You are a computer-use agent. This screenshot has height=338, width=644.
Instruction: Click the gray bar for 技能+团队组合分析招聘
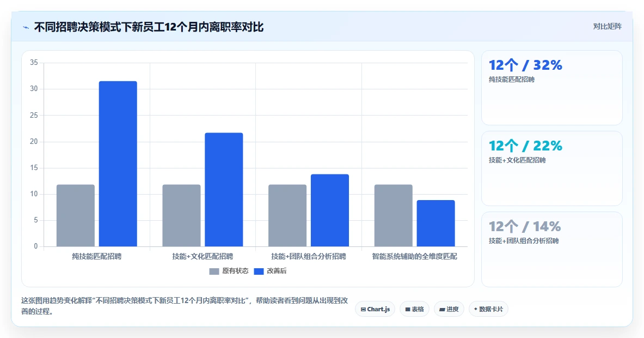pos(287,215)
